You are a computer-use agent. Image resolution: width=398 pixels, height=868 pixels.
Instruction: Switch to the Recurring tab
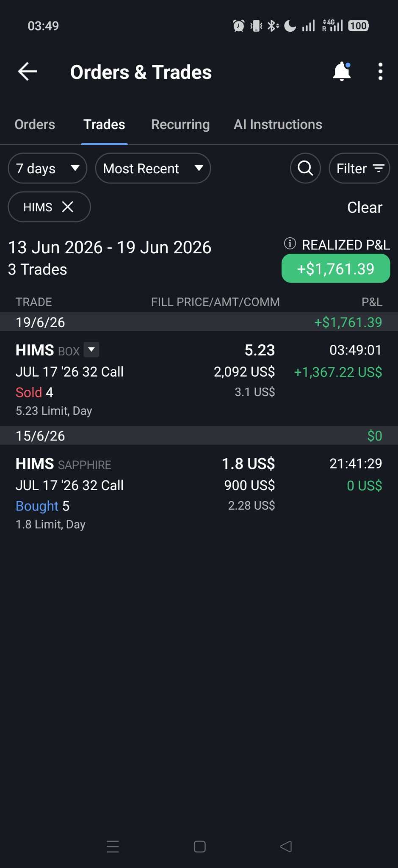point(180,125)
